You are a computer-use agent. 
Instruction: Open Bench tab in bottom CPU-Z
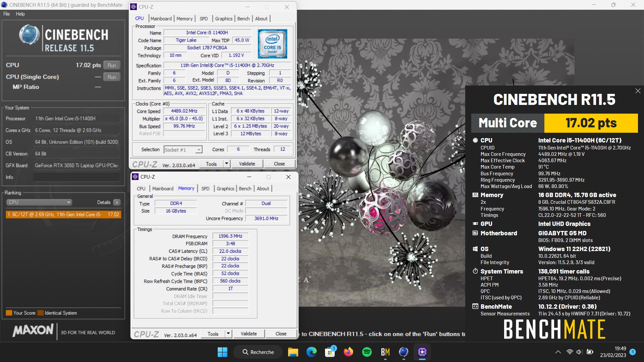click(x=245, y=189)
